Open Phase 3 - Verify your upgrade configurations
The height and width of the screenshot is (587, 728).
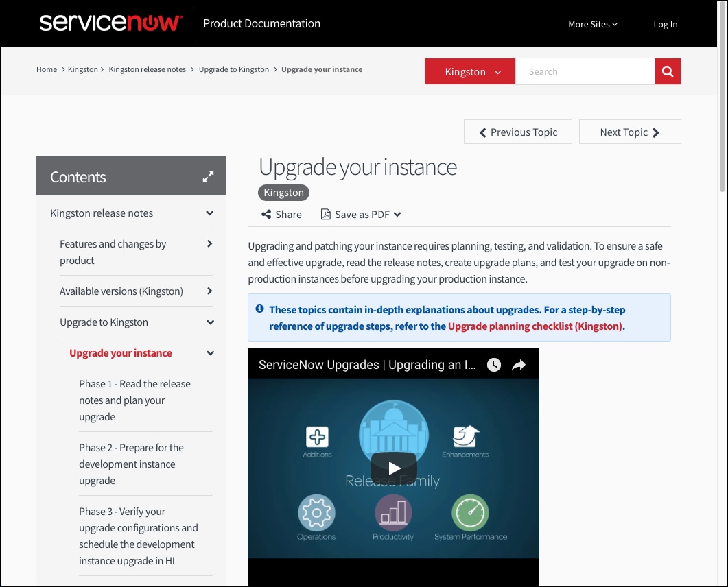point(139,536)
